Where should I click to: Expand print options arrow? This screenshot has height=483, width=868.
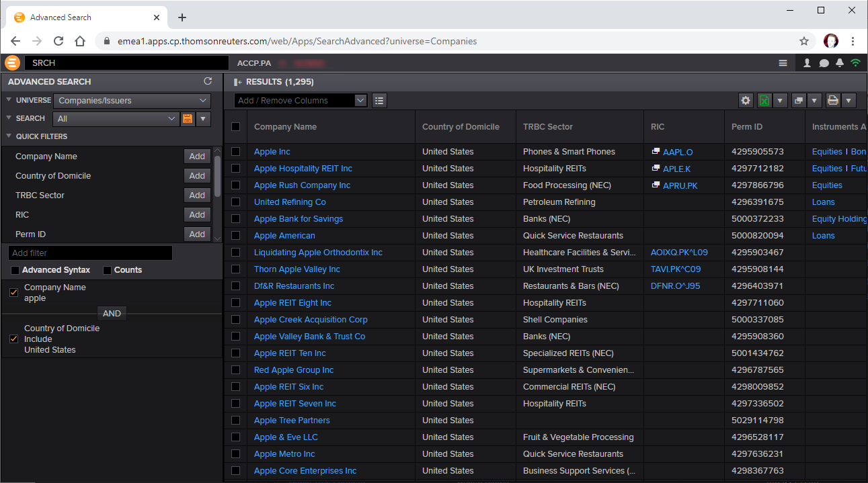click(849, 101)
